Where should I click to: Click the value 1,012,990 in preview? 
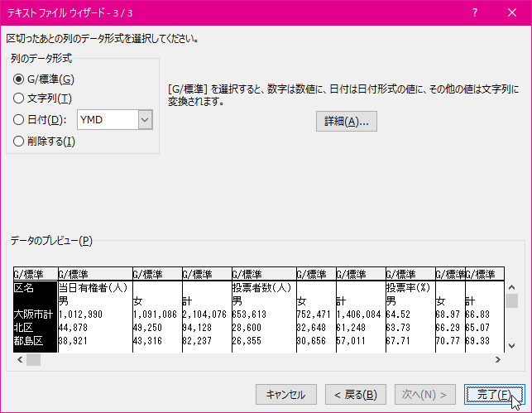coord(80,315)
